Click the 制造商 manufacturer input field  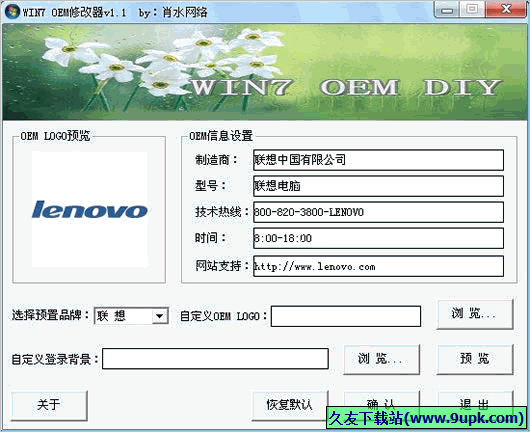tap(378, 160)
